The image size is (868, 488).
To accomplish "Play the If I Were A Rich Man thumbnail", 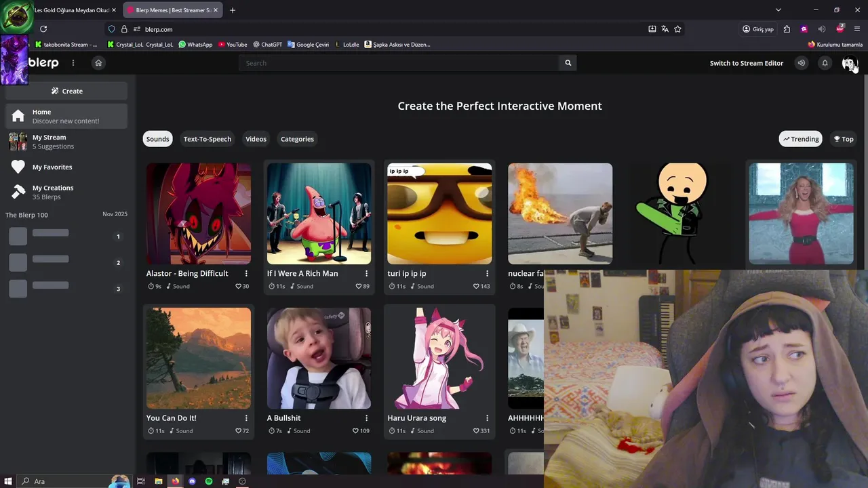I will 319,213.
